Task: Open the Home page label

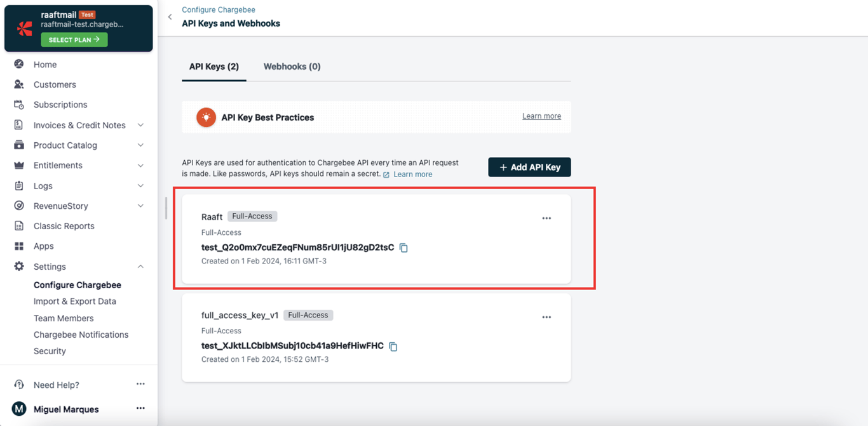Action: (x=45, y=65)
